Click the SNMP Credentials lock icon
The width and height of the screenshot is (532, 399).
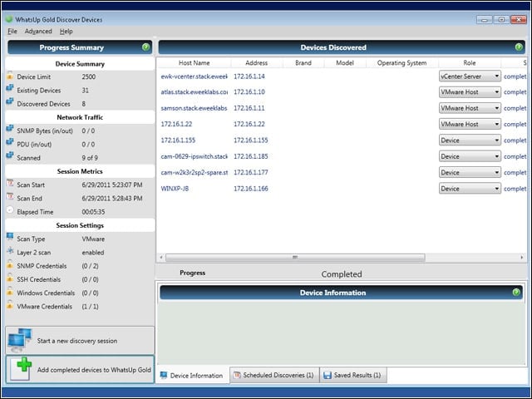(10, 264)
